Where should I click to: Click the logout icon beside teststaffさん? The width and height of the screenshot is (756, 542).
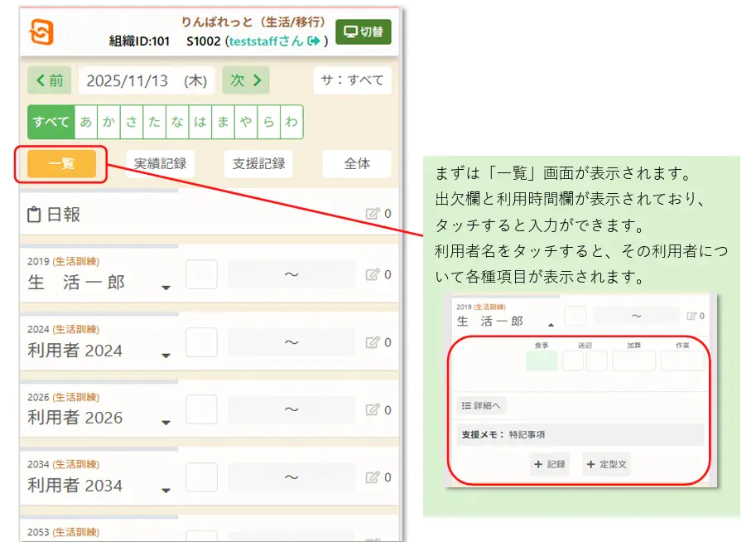point(313,41)
